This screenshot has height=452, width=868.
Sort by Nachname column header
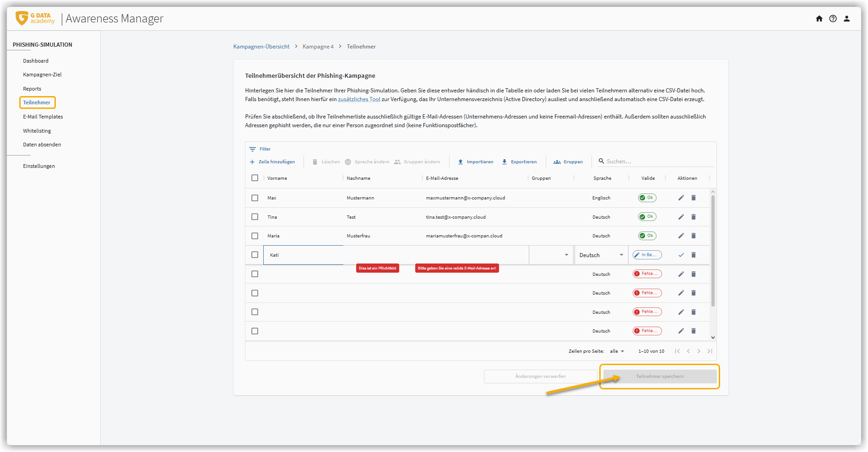[x=358, y=178]
